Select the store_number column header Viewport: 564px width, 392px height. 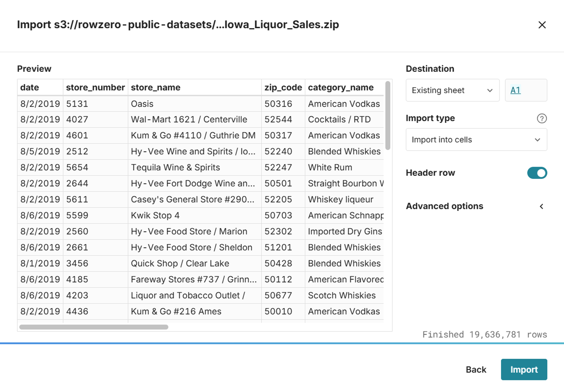[96, 87]
